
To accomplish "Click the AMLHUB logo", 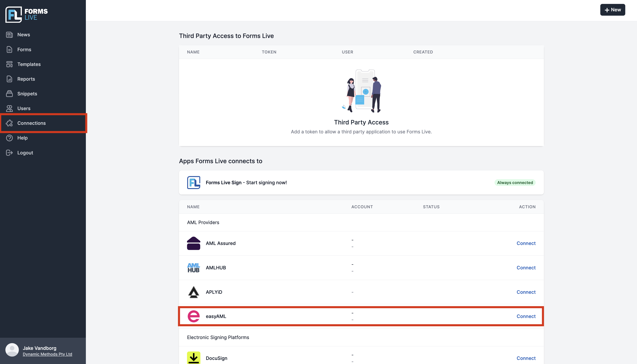I will click(x=194, y=268).
